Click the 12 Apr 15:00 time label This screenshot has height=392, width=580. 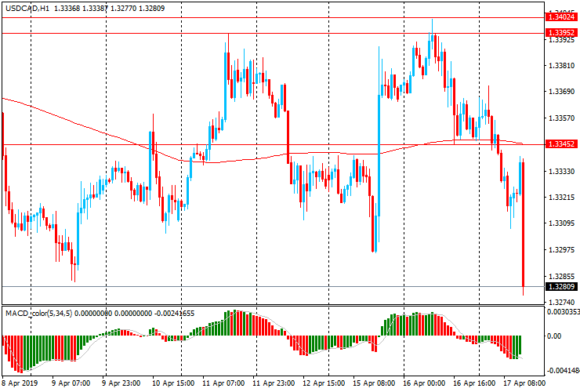(324, 383)
